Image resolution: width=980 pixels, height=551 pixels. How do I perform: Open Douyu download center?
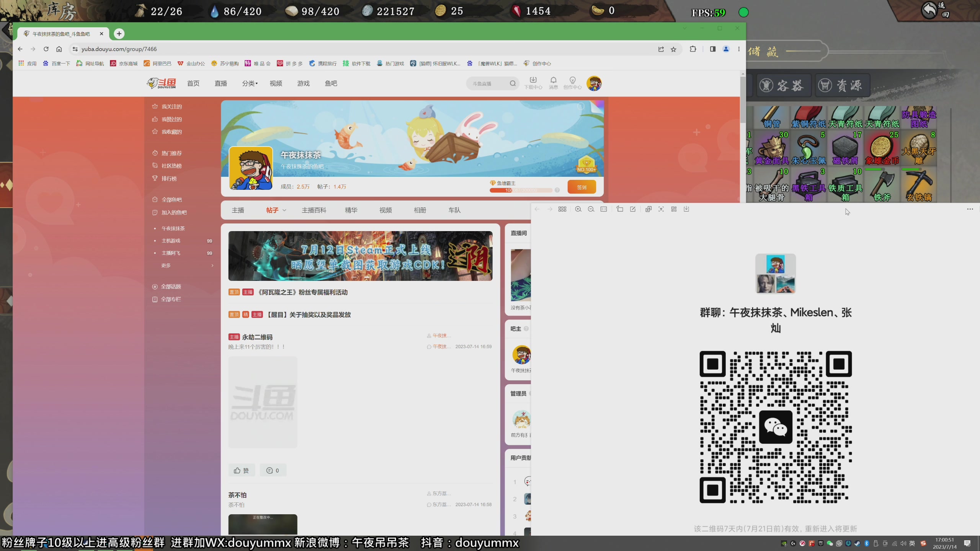tap(533, 83)
